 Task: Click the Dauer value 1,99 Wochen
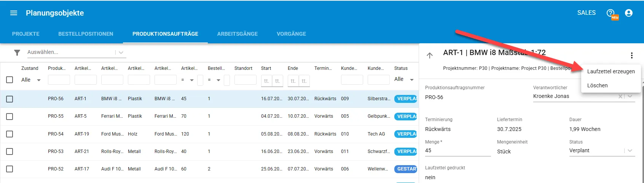(585, 129)
